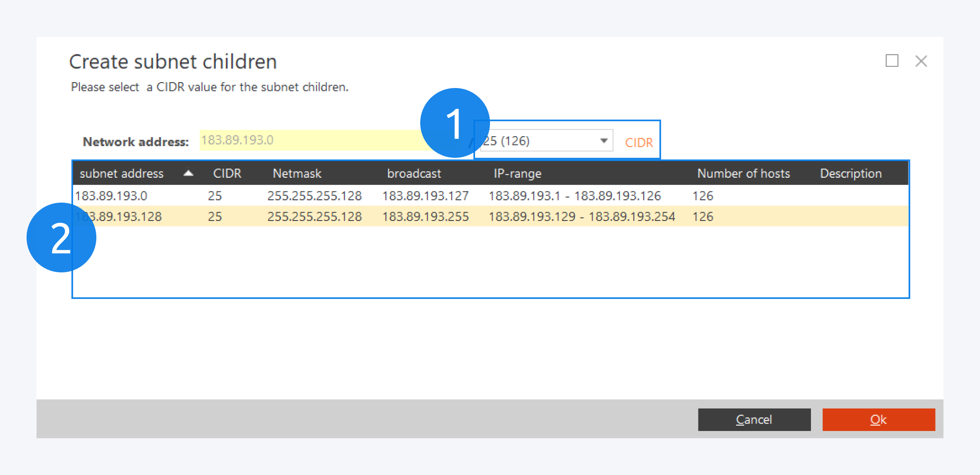Select subnet row 183.89.193.0
This screenshot has width=980, height=475.
pos(111,196)
